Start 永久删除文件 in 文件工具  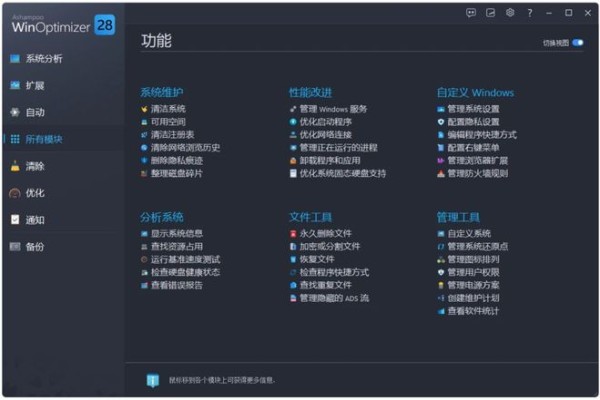(x=325, y=233)
